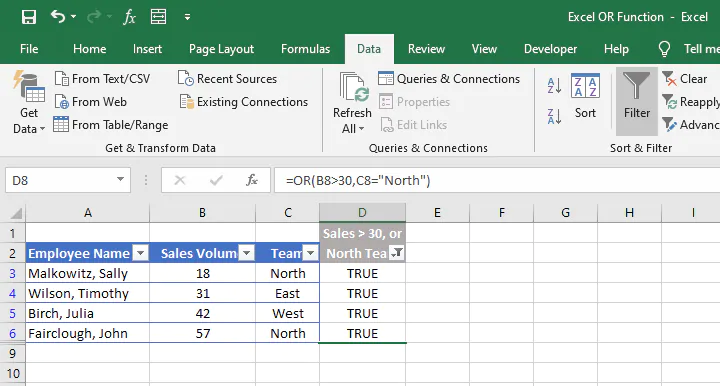
Task: Open Queries & Connections pane
Action: pyautogui.click(x=449, y=79)
